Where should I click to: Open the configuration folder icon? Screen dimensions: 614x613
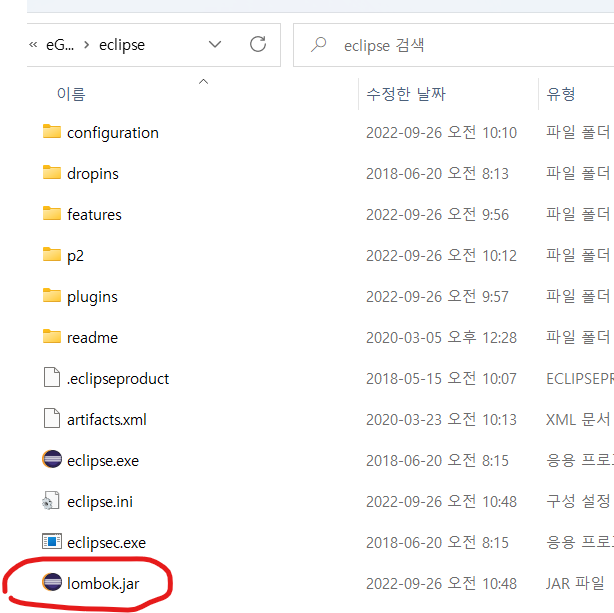point(52,132)
